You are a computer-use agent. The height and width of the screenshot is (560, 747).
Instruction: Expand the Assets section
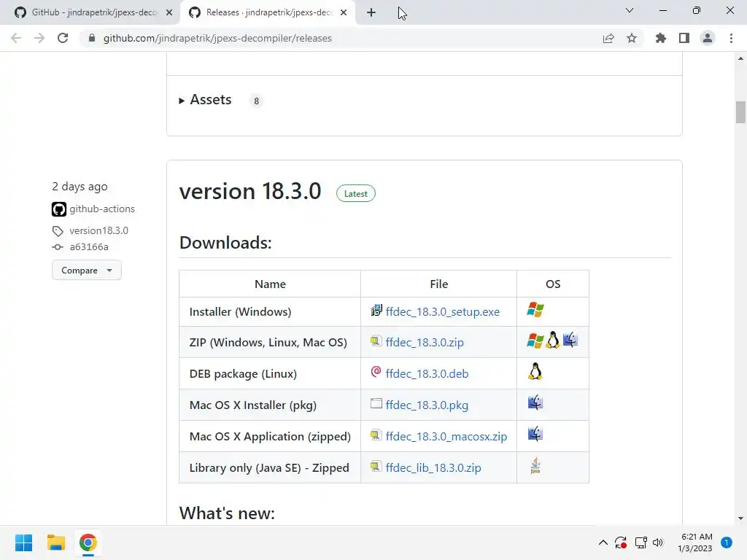click(x=205, y=99)
